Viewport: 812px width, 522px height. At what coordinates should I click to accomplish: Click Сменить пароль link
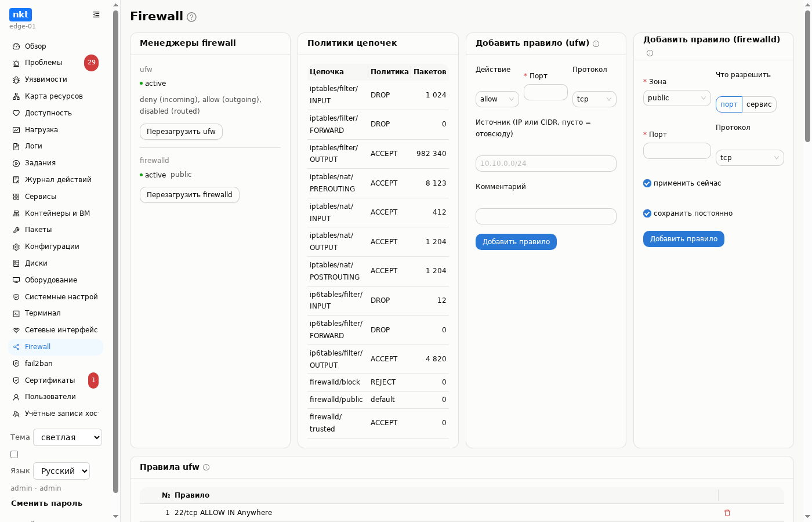coord(46,503)
